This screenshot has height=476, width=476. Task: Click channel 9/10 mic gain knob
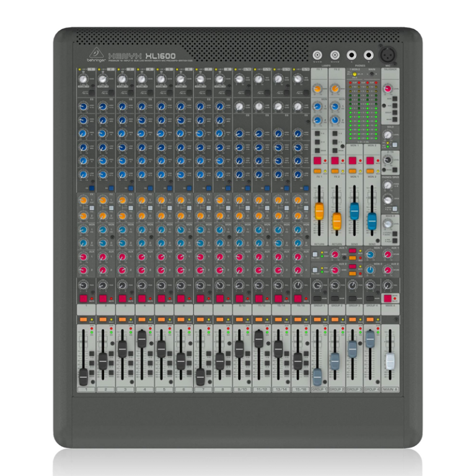point(239,79)
